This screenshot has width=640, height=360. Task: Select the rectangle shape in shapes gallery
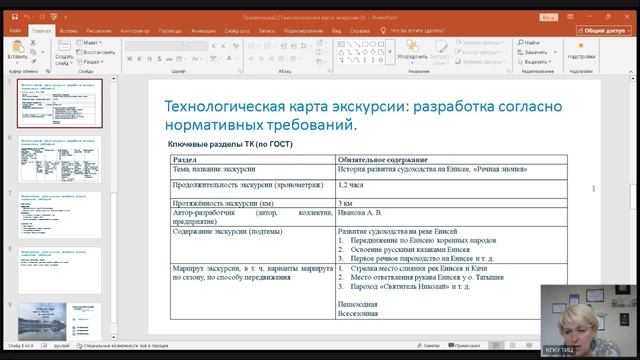[x=365, y=44]
